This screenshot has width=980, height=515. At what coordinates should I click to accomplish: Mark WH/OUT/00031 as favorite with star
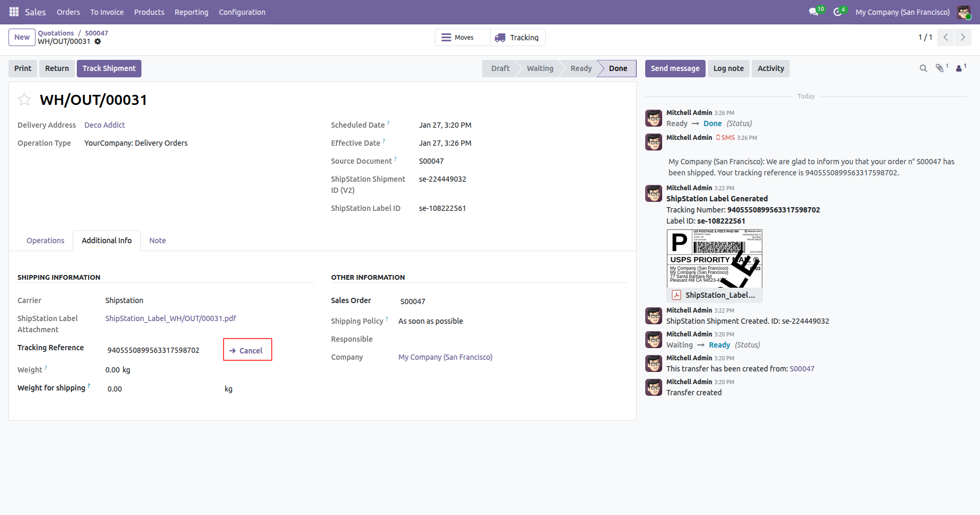click(x=24, y=100)
